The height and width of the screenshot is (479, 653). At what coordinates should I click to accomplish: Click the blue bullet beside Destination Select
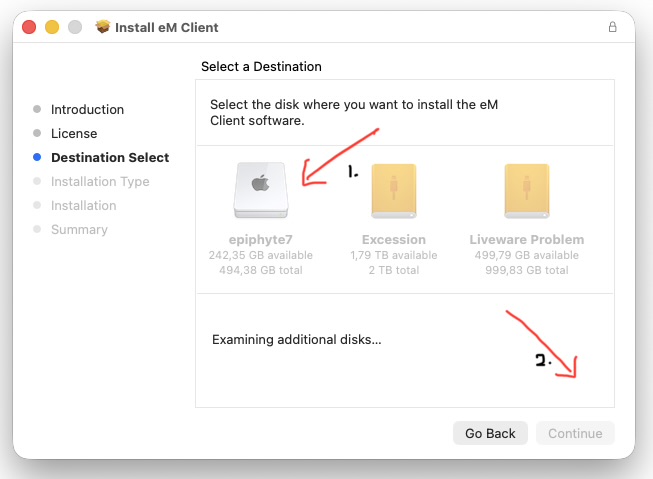(x=37, y=157)
